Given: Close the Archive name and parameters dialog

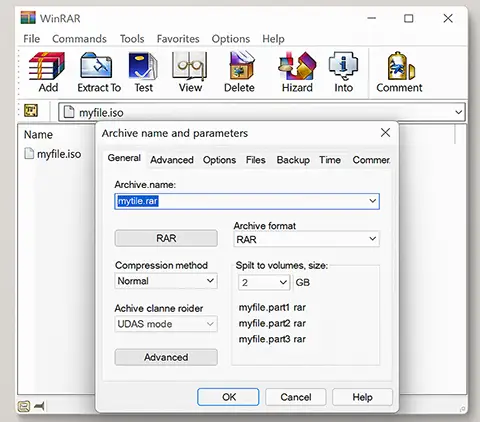Looking at the screenshot, I should [385, 133].
